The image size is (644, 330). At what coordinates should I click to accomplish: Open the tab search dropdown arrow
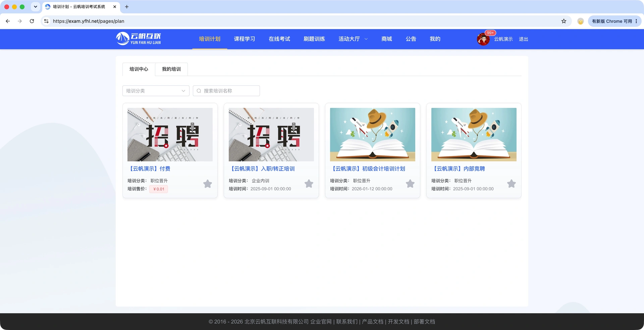[36, 7]
